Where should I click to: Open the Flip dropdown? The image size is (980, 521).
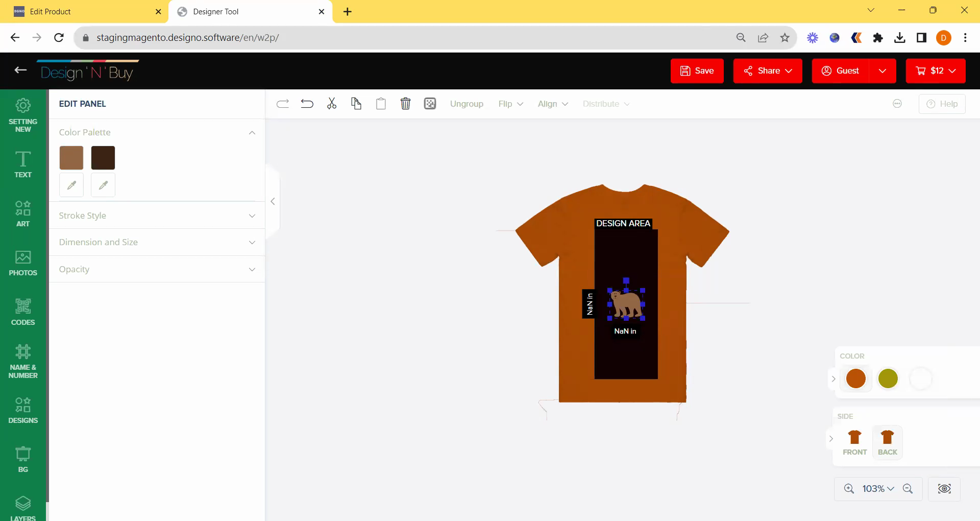pos(510,104)
